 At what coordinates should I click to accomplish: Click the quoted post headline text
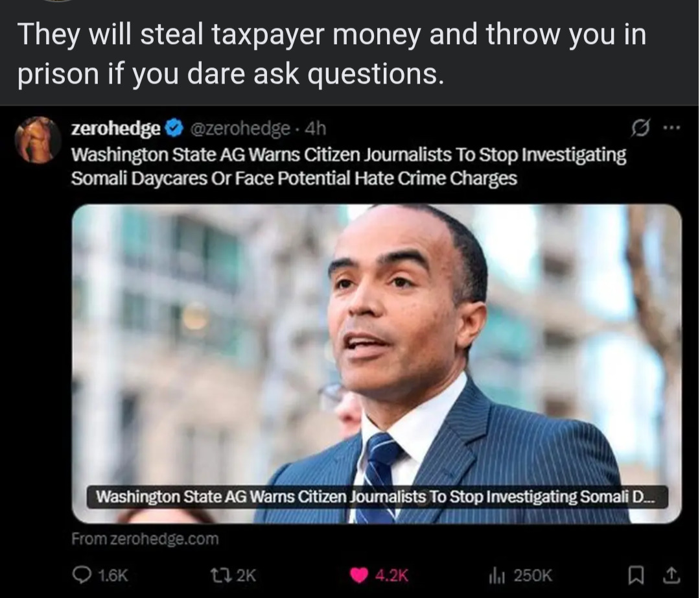coord(348,166)
